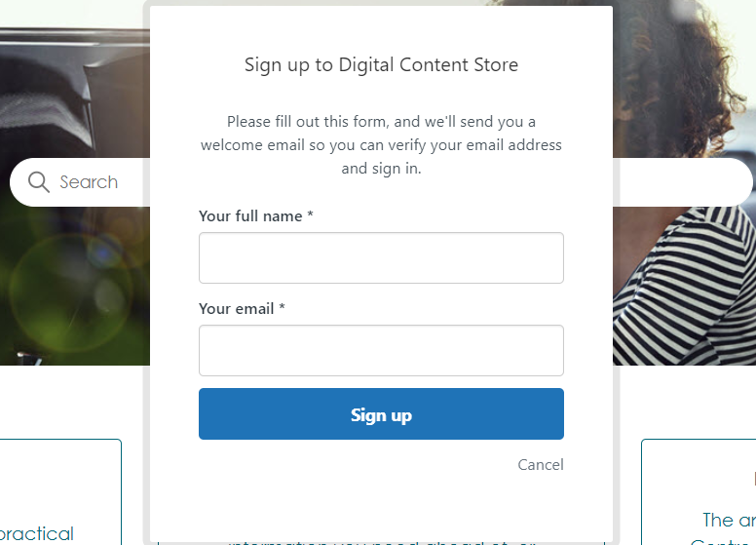The height and width of the screenshot is (545, 756).
Task: Click the "The ar" text on the right
Action: click(x=729, y=520)
